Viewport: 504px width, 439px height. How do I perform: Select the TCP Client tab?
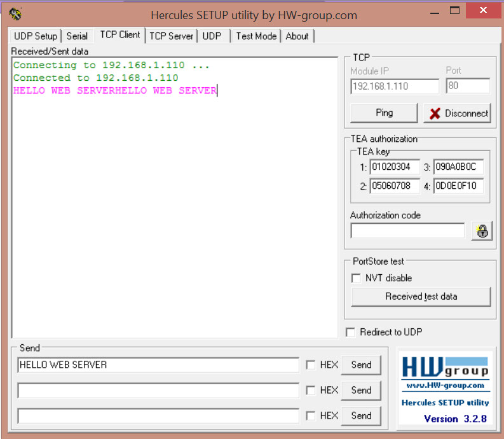(x=120, y=35)
